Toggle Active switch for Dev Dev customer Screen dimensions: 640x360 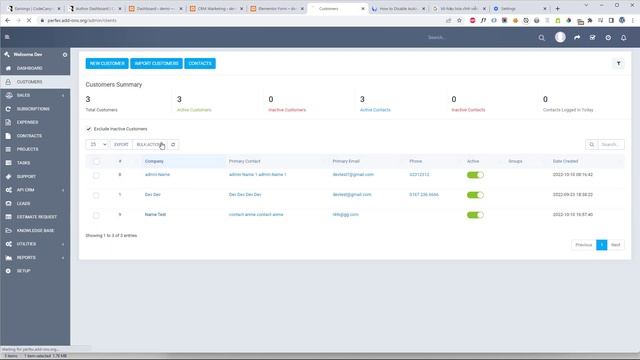[475, 195]
